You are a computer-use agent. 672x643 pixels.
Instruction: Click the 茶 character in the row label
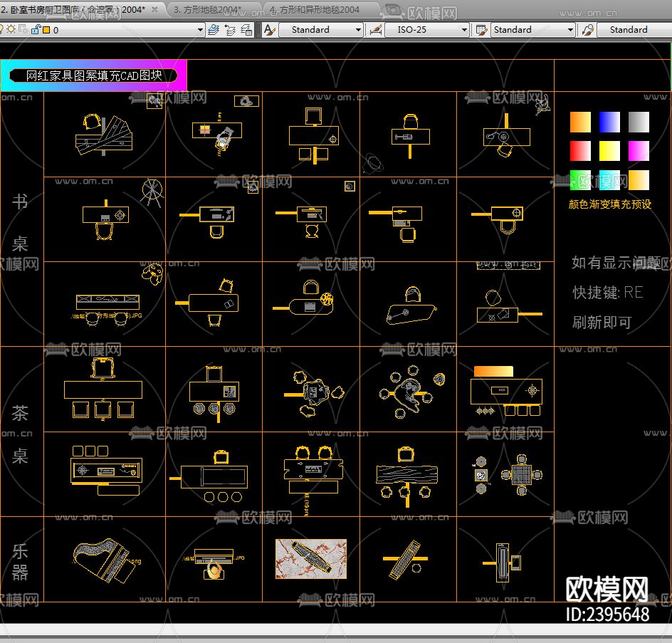20,413
